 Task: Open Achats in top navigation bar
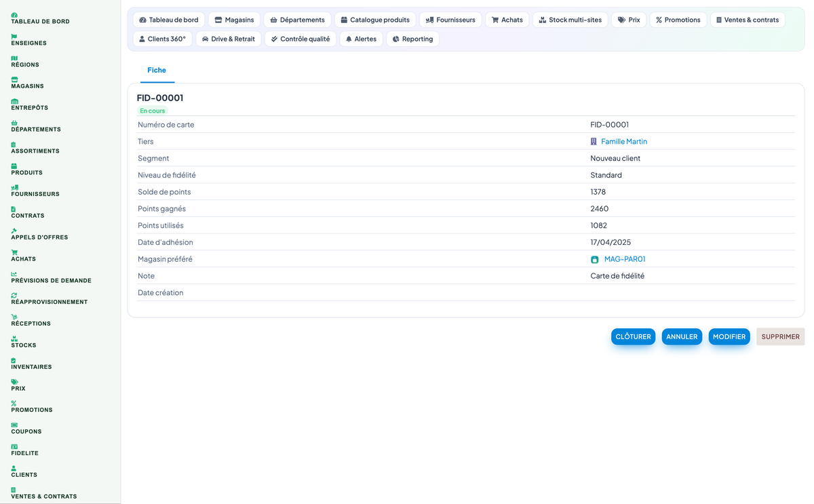(x=507, y=20)
